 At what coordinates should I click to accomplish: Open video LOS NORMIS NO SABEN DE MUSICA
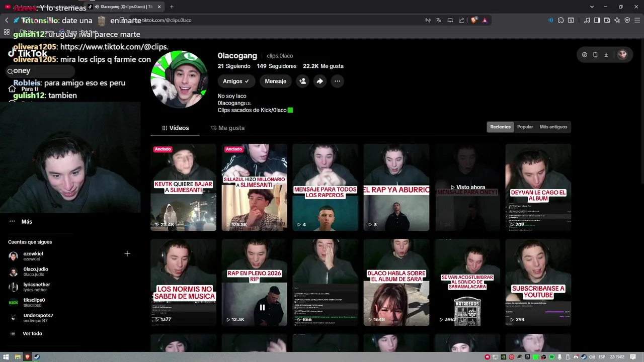(x=183, y=282)
